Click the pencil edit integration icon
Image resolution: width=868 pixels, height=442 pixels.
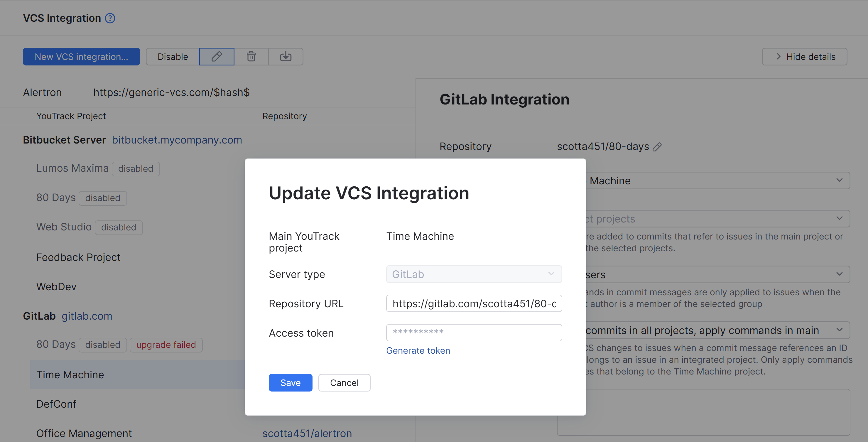(217, 57)
